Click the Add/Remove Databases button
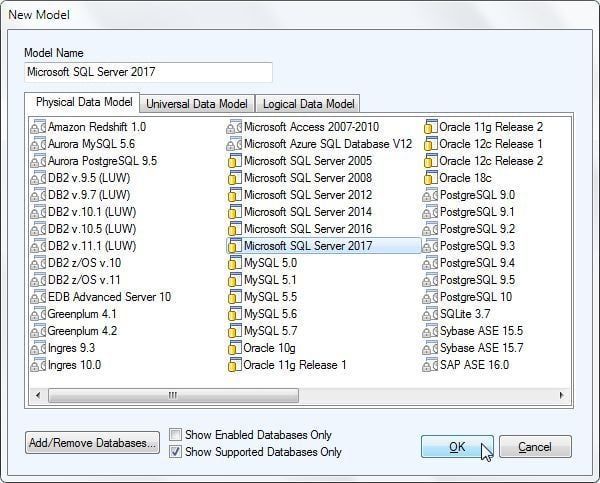This screenshot has width=600, height=483. click(92, 443)
